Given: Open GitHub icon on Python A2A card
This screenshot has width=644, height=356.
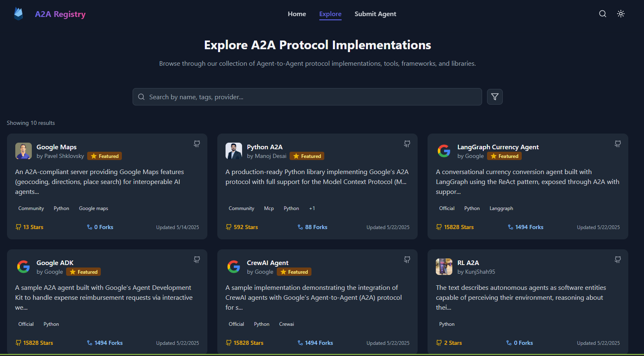Looking at the screenshot, I should coord(407,144).
